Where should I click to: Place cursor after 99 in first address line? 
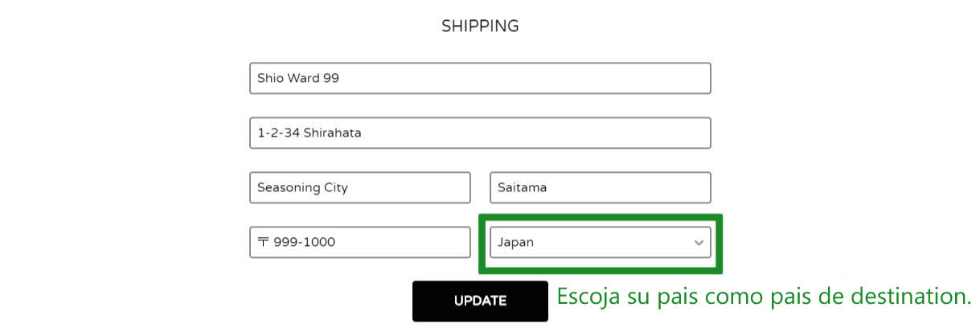coord(354,79)
